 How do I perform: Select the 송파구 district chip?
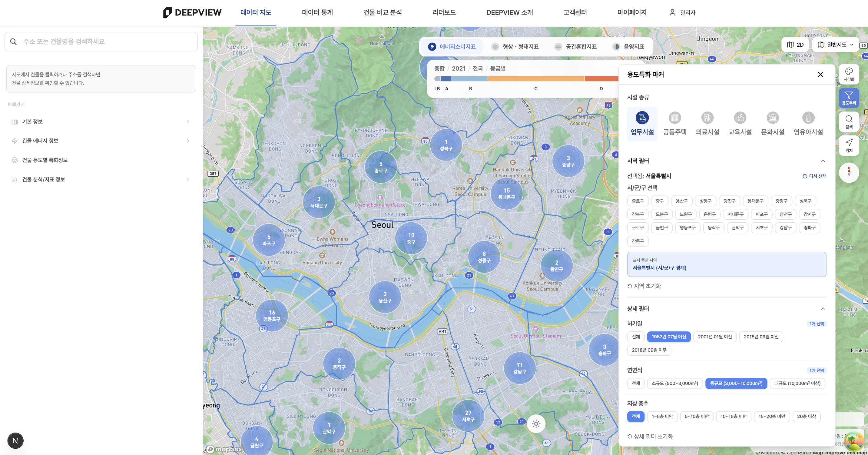(x=809, y=227)
